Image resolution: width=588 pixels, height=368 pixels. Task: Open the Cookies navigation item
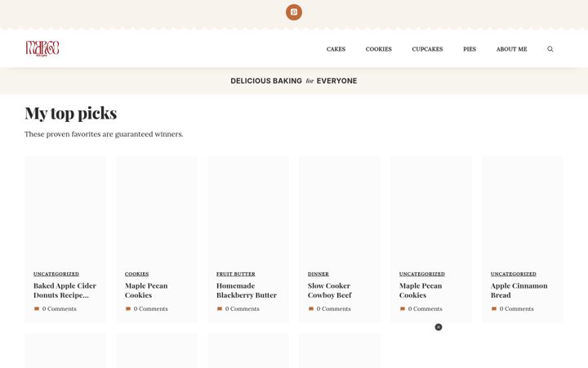click(378, 49)
